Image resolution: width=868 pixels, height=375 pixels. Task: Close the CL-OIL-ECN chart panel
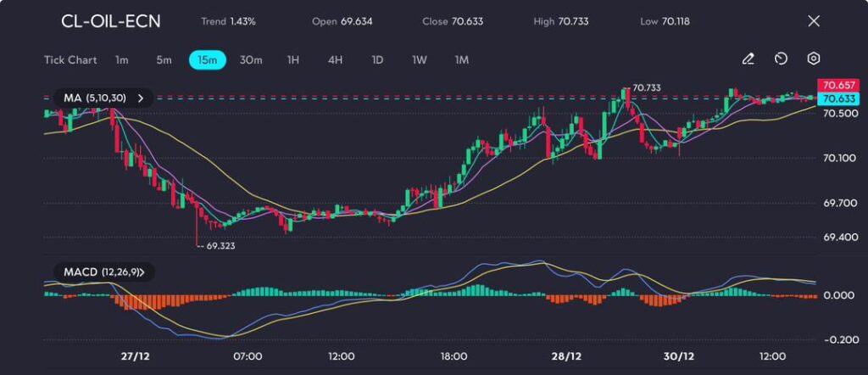point(814,21)
